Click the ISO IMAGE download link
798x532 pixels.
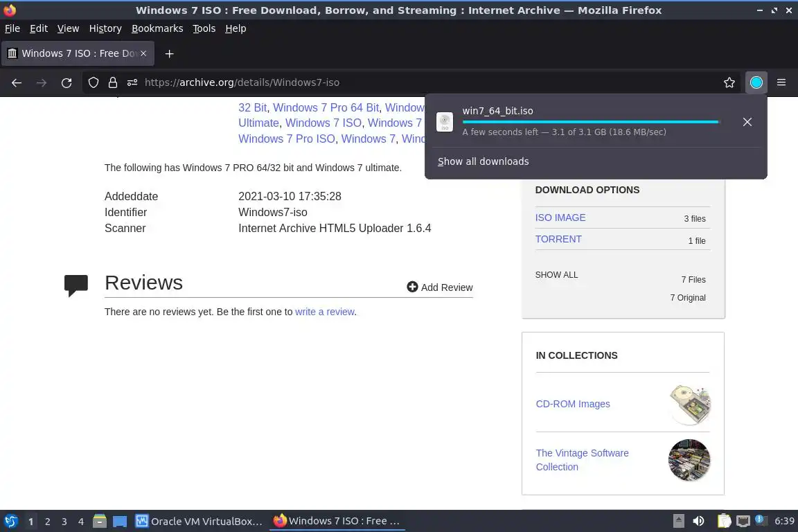click(560, 218)
